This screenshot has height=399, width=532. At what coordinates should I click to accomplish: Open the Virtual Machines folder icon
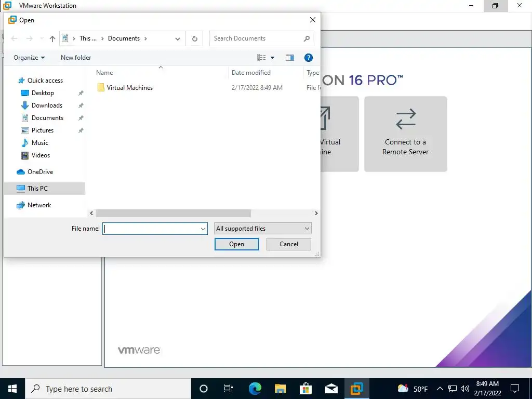coord(101,87)
